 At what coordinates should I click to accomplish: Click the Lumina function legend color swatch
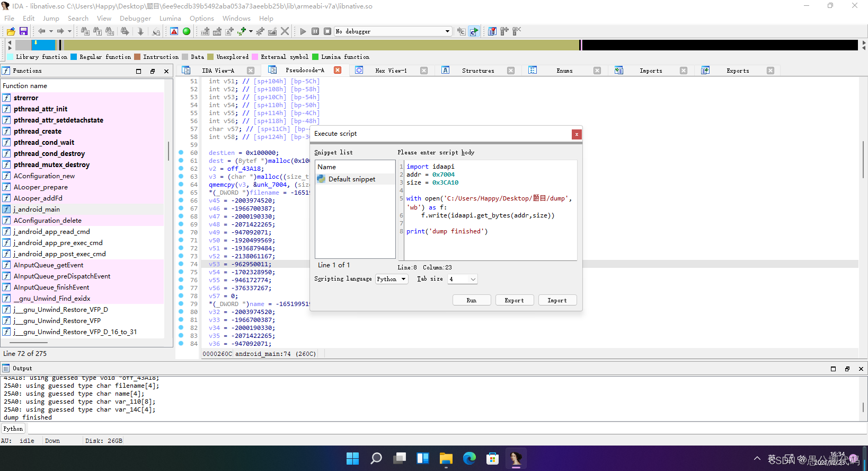(315, 57)
